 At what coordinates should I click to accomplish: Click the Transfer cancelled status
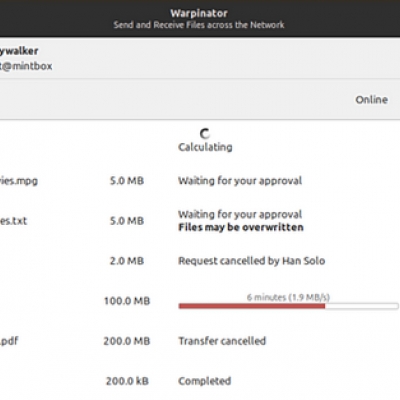tap(222, 341)
